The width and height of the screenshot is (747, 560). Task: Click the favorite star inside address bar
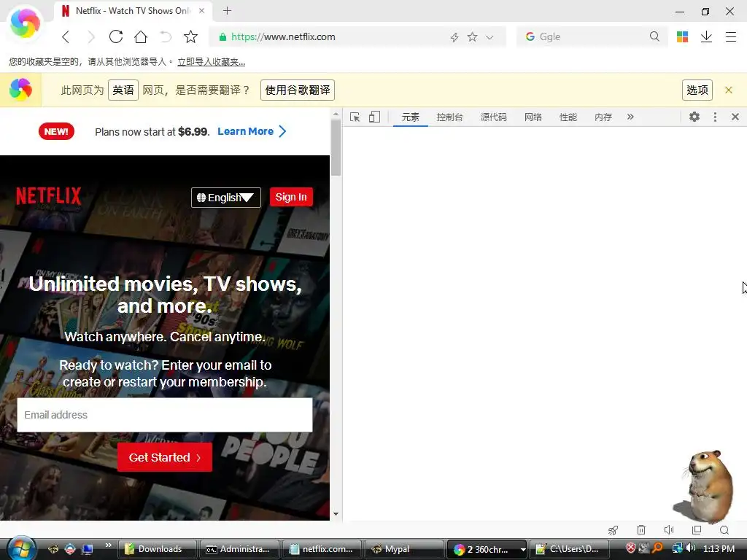point(472,36)
